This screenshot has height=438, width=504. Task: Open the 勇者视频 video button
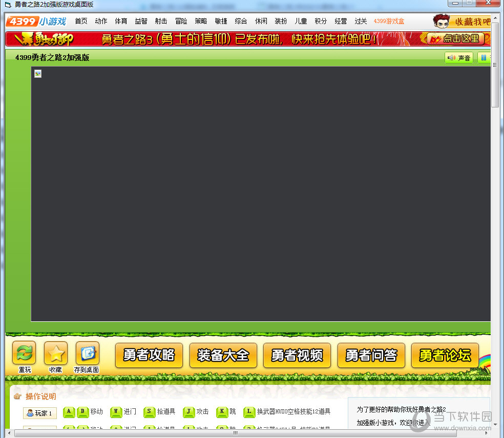(x=297, y=355)
